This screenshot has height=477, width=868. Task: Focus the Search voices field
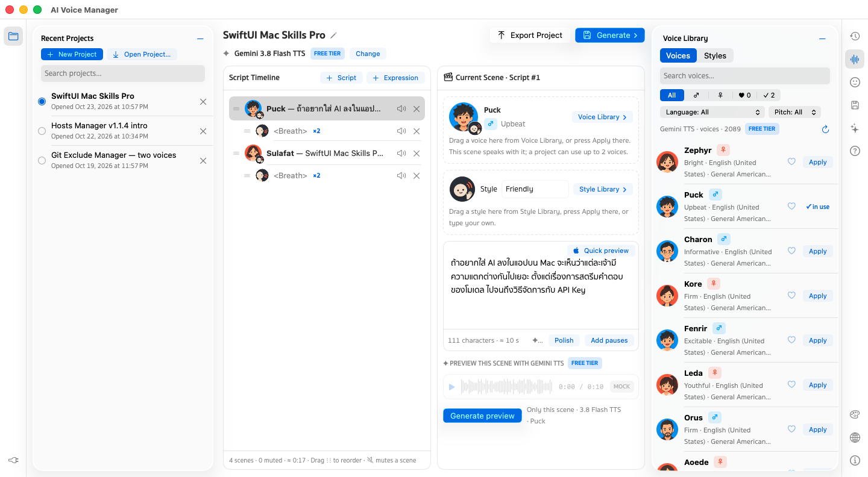click(745, 76)
